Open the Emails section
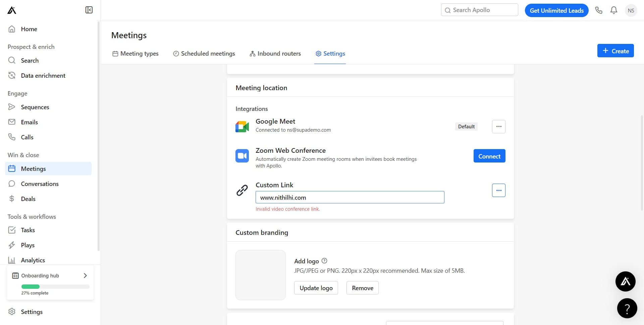The width and height of the screenshot is (644, 325). 29,122
